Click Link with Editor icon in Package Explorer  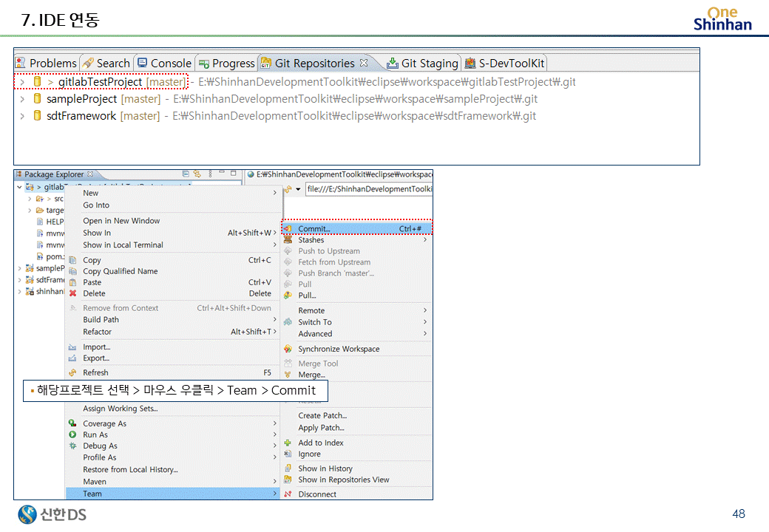point(197,174)
